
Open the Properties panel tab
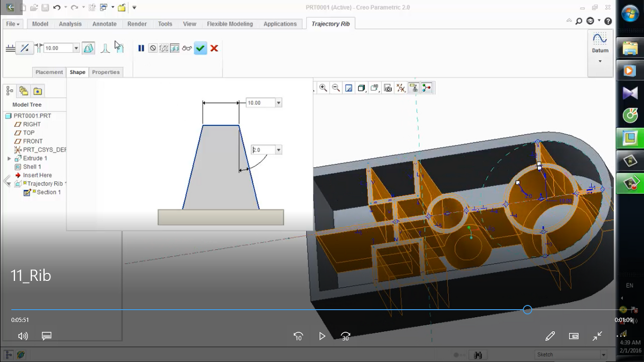106,72
